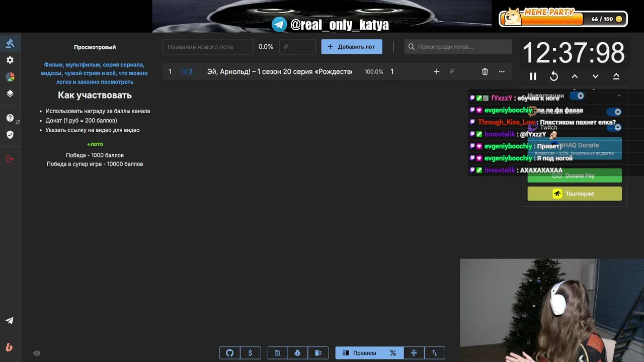Toggle the Twitch integration switch
This screenshot has height=362, width=644.
[614, 127]
